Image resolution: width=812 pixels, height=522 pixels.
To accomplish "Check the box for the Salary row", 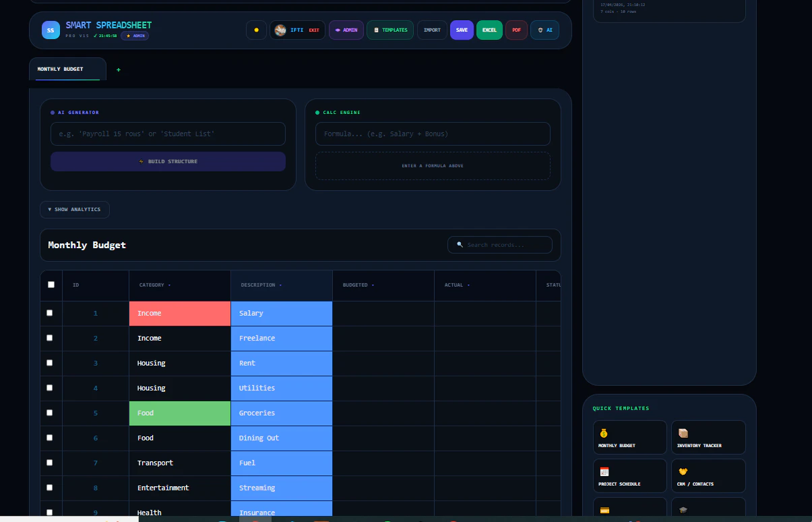I will coord(49,313).
